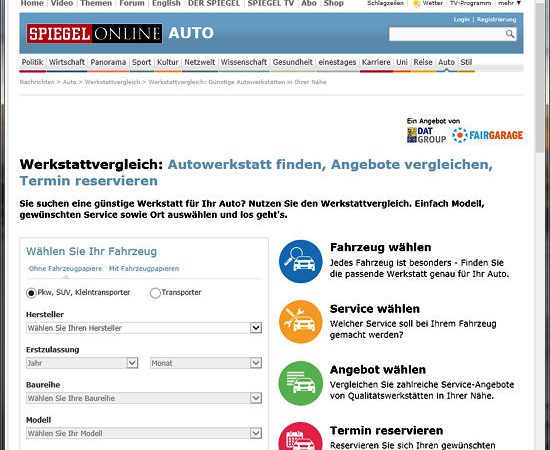Expand the mehr menu at top

pyautogui.click(x=510, y=3)
